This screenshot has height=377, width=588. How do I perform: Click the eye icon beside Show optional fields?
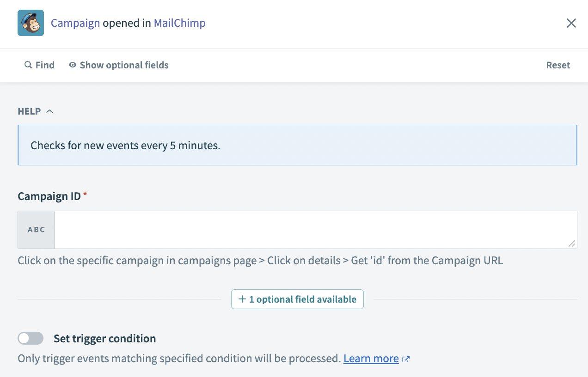pyautogui.click(x=72, y=65)
